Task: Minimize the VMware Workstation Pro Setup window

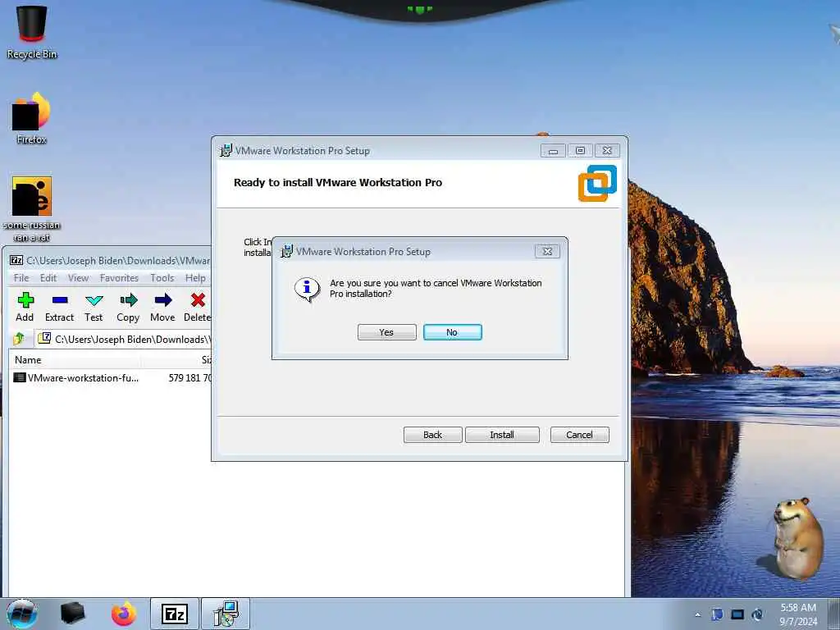Action: tap(553, 151)
